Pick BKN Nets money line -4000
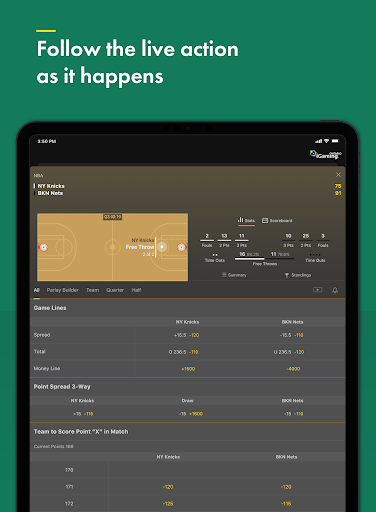Screen dimensions: 376x512 point(293,369)
